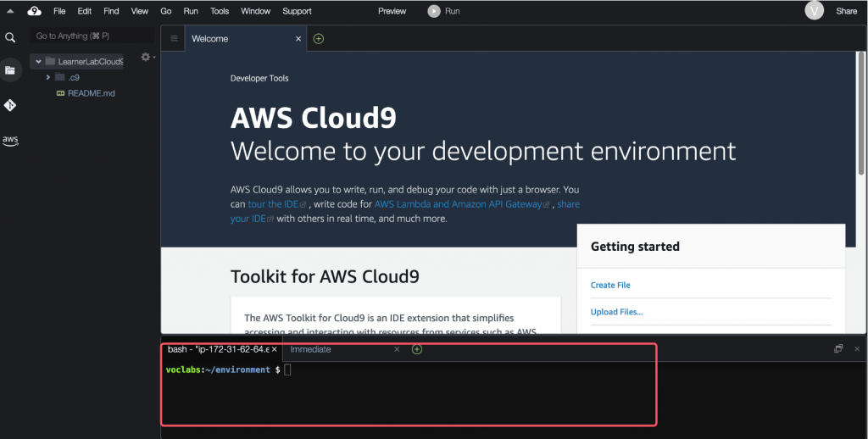Select LearnerLabCloud9 folder name
Screen dimensions: 868x439
point(90,62)
